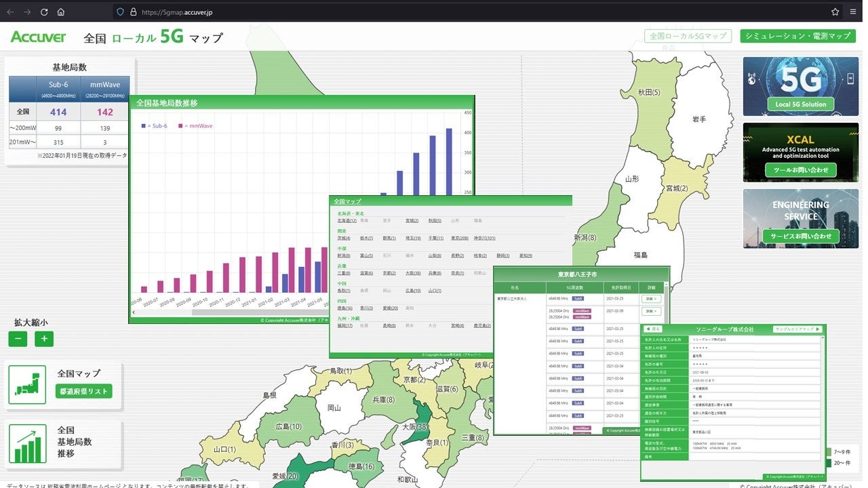The height and width of the screenshot is (488, 868).
Task: Click the 山口(1) region on the map
Action: click(x=224, y=449)
